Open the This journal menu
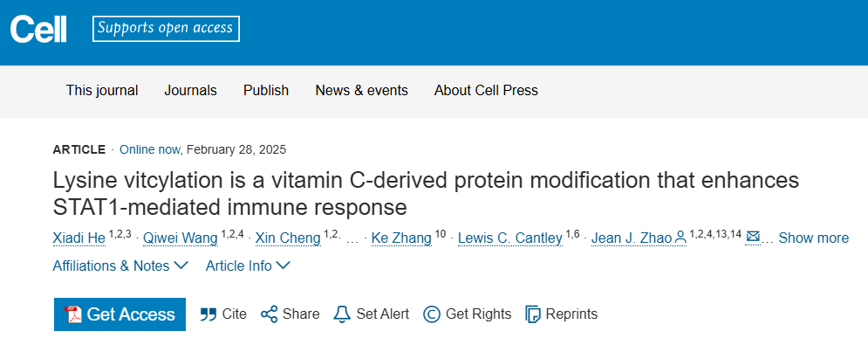This screenshot has width=868, height=338. point(102,90)
